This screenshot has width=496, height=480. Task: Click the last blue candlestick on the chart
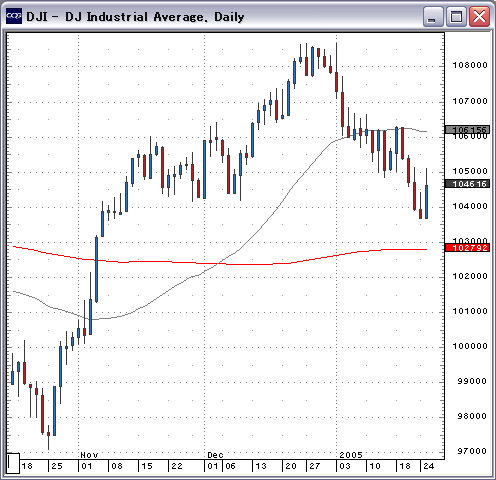pos(426,202)
